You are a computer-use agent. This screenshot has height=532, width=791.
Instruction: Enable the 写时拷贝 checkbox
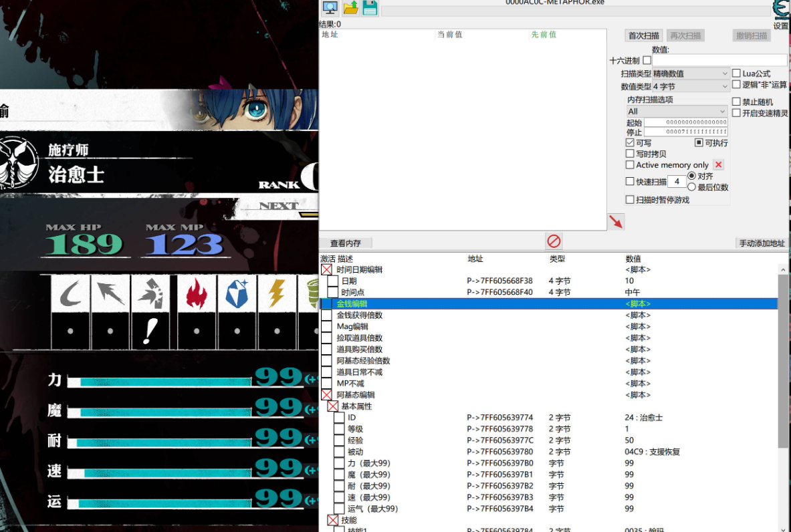pyautogui.click(x=630, y=154)
